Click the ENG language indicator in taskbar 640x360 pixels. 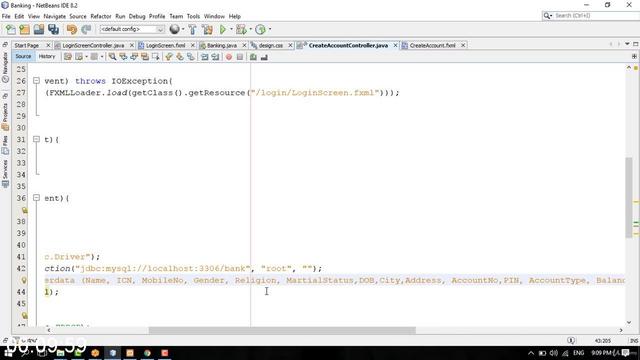coord(578,353)
